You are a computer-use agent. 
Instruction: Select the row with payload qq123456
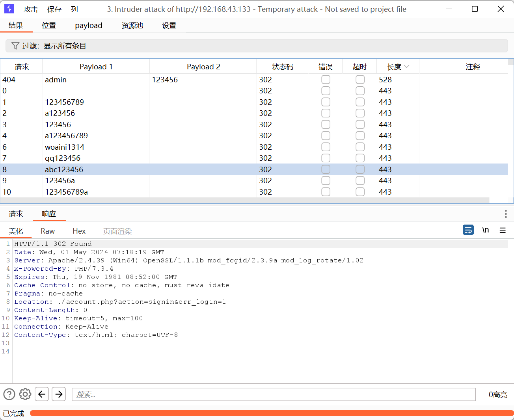pos(254,158)
